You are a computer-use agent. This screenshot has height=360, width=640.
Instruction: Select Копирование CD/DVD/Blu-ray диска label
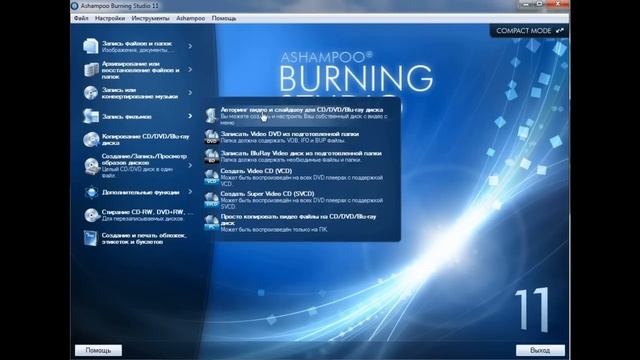146,140
